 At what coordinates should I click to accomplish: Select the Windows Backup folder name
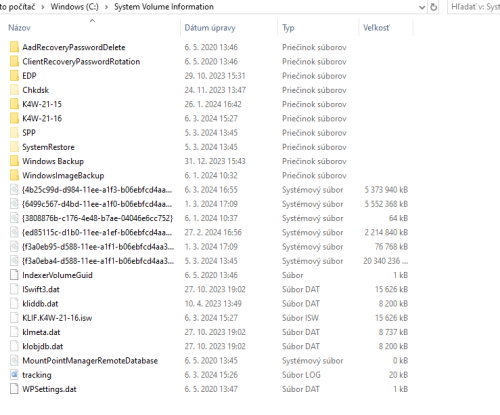point(53,161)
